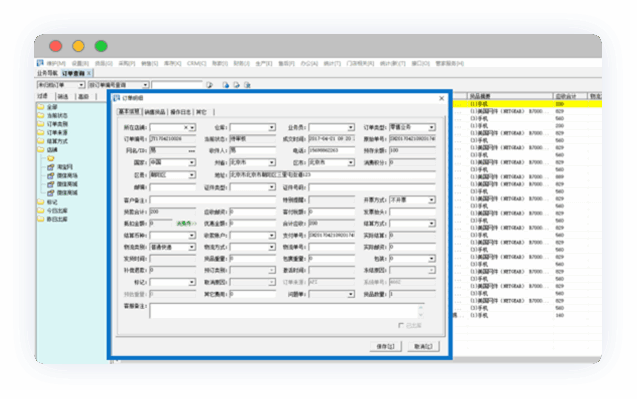Click the 取消[C] button
637x399 pixels.
(423, 346)
